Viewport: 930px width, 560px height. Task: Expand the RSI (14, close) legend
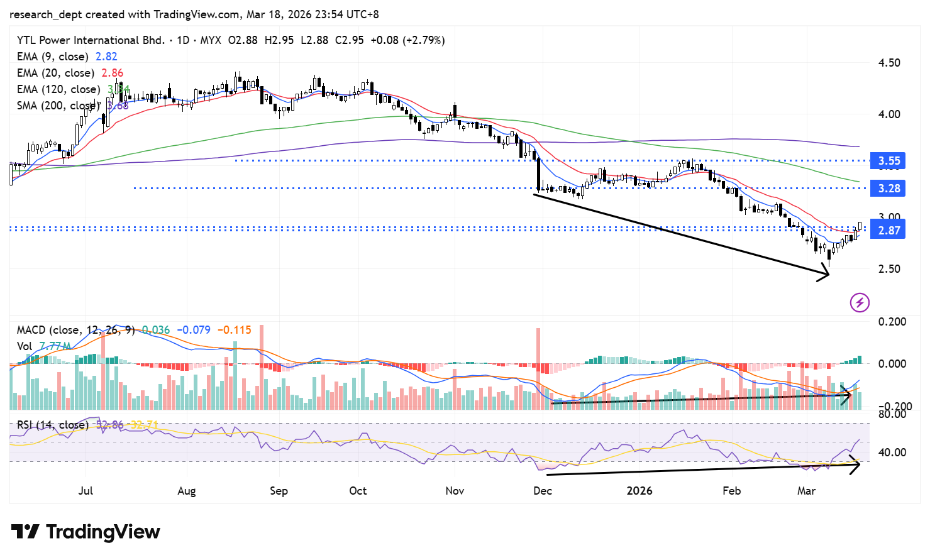point(53,425)
